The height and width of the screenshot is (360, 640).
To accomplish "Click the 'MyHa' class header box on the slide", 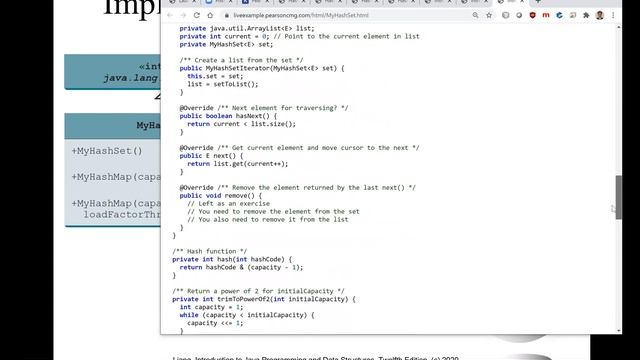I will coord(112,126).
